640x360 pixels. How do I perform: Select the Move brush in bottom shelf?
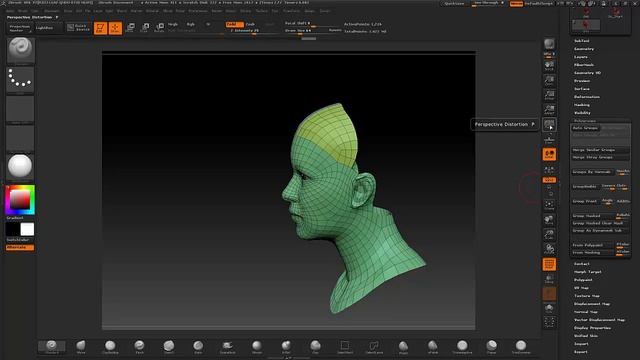(x=81, y=347)
